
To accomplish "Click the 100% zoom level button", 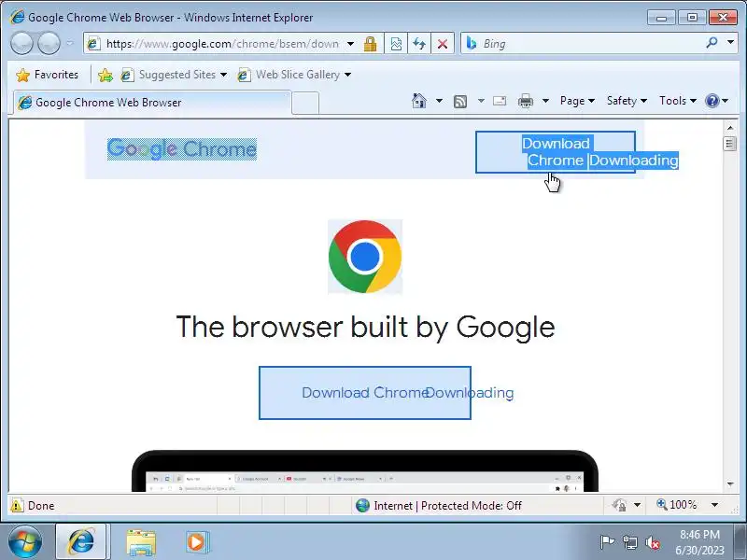I will (x=676, y=505).
